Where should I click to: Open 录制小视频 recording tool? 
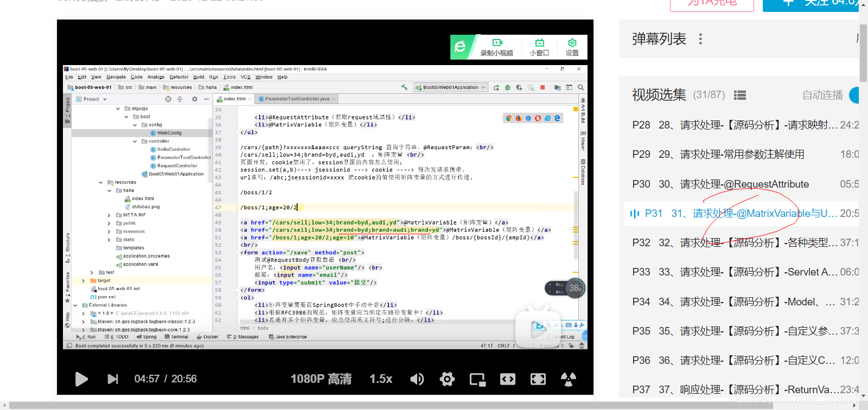coord(497,47)
